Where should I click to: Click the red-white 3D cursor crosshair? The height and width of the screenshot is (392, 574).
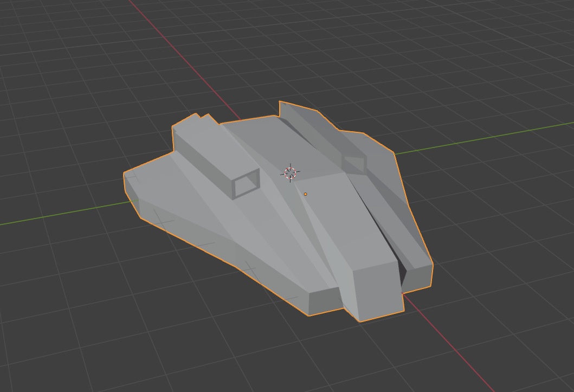291,173
